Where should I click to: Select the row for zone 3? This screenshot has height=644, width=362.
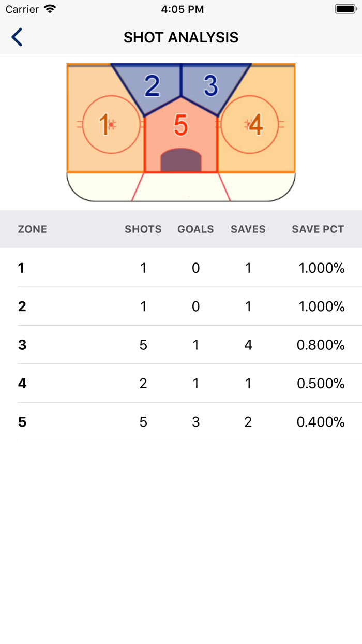pos(180,345)
